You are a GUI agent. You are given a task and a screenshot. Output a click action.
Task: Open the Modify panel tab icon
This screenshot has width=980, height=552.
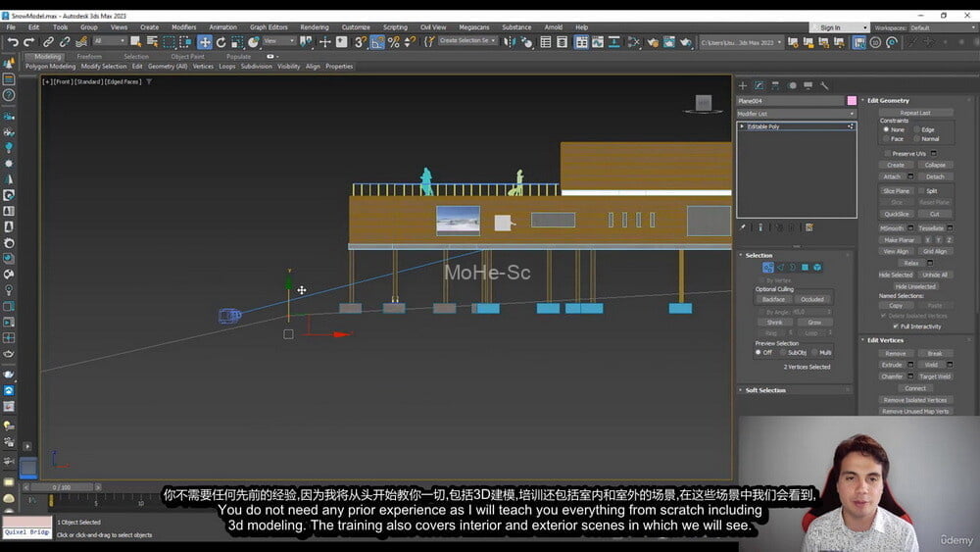pos(759,85)
